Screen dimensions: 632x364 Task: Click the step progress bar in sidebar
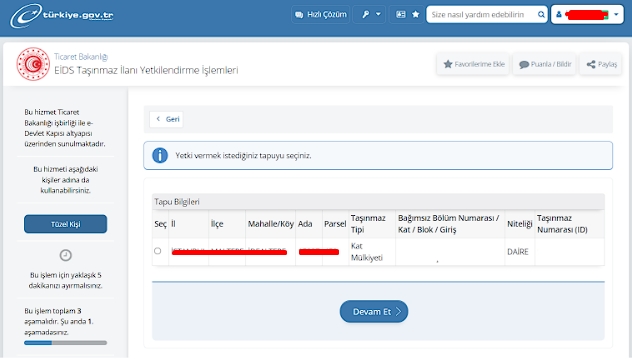tap(65, 343)
